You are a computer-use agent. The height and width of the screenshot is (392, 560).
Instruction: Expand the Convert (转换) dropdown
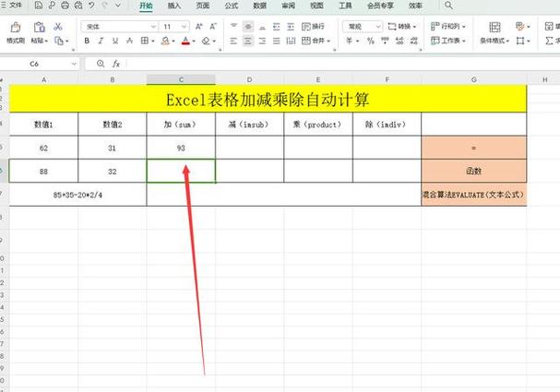[x=414, y=27]
